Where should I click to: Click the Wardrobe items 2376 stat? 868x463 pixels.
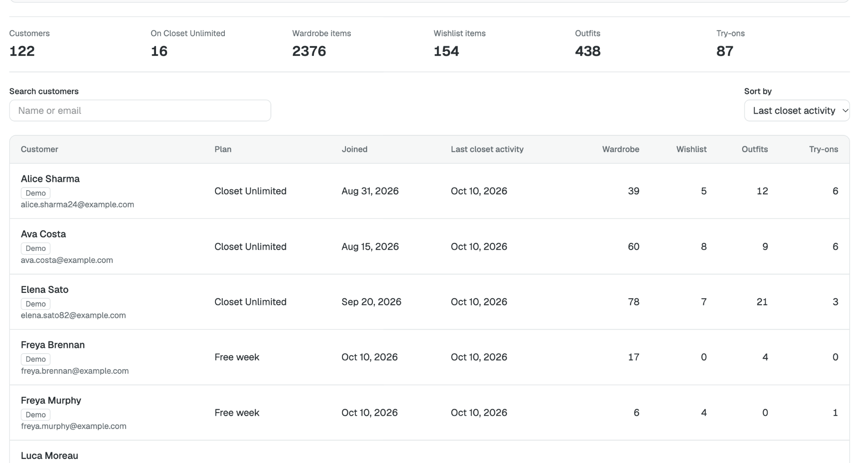point(321,44)
